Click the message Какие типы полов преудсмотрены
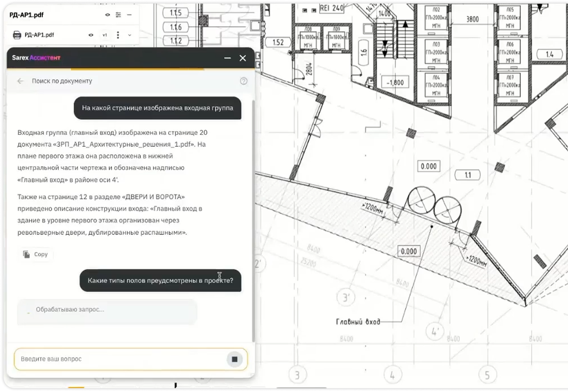Screen dimensions: 568x392 [160, 281]
